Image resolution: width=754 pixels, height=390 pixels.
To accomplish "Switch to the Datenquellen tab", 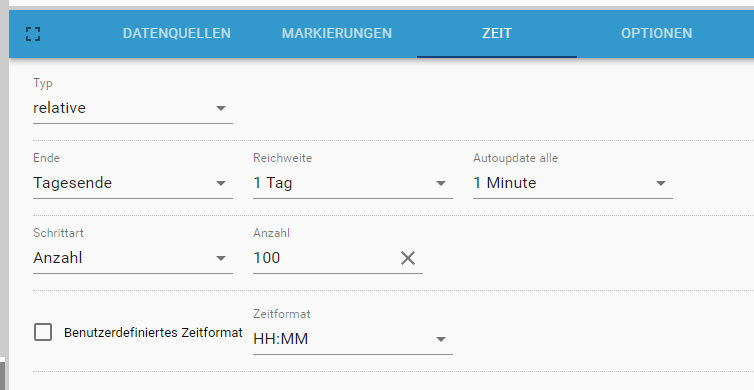I will (x=176, y=34).
